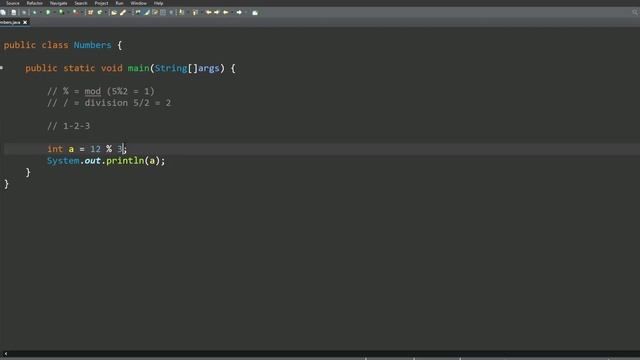
Task: Open Run icon dropdown arrow
Action: coord(55,12)
